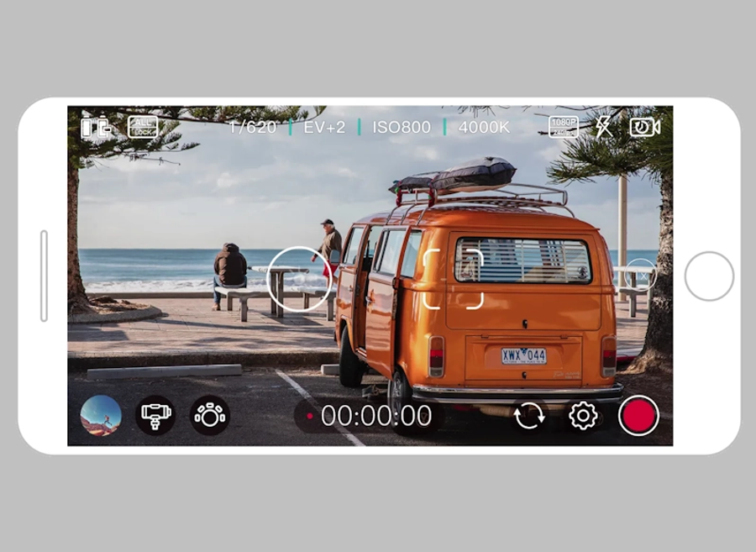Open the 1080P 240fps resolution setting
Viewport: 756px width, 552px height.
click(563, 127)
